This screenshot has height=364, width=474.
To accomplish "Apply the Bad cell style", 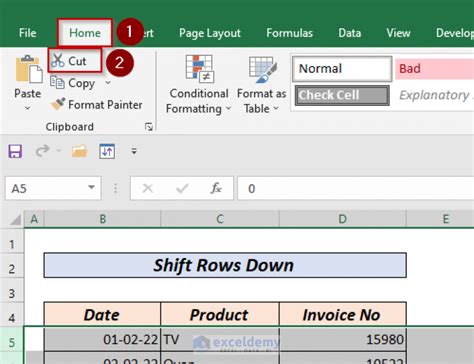I will [x=435, y=69].
